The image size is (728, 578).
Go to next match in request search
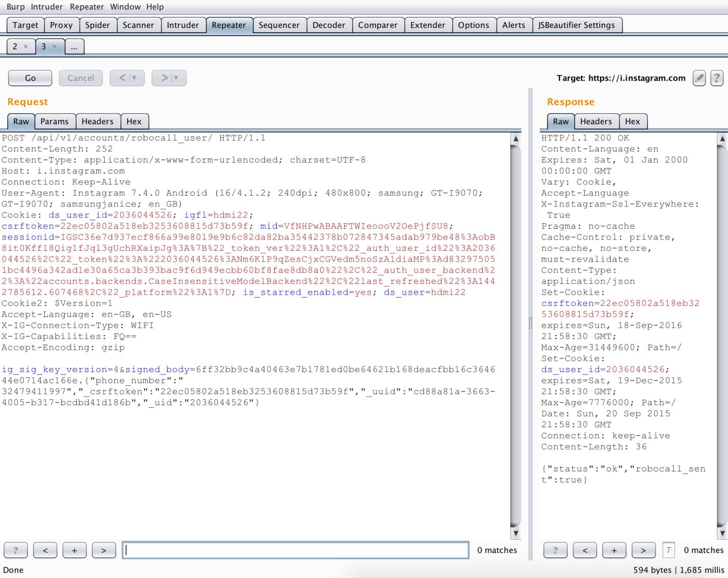tap(103, 550)
